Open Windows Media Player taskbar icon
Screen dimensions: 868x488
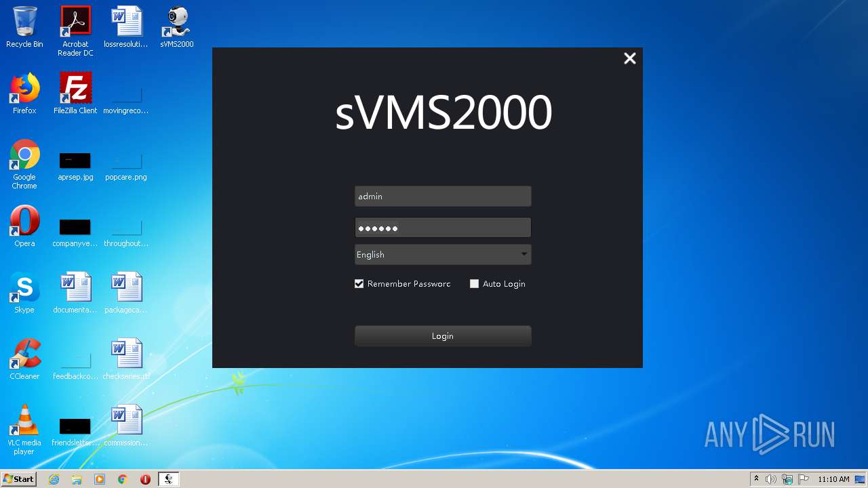tap(100, 479)
